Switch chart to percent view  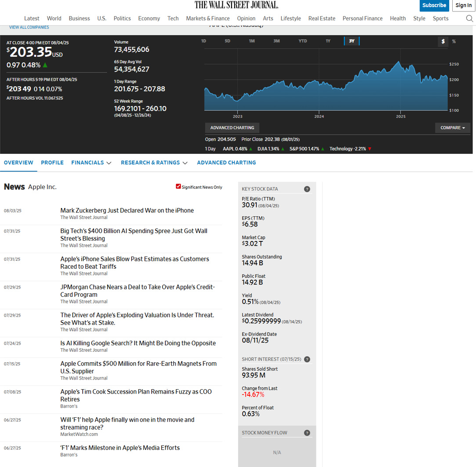tap(454, 41)
